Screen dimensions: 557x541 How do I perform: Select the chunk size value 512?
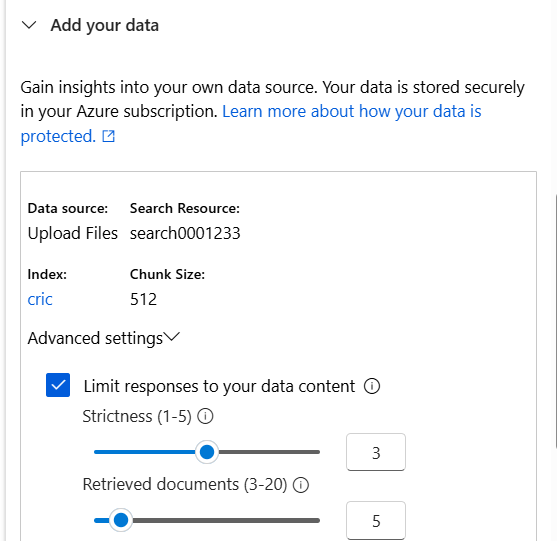point(143,299)
